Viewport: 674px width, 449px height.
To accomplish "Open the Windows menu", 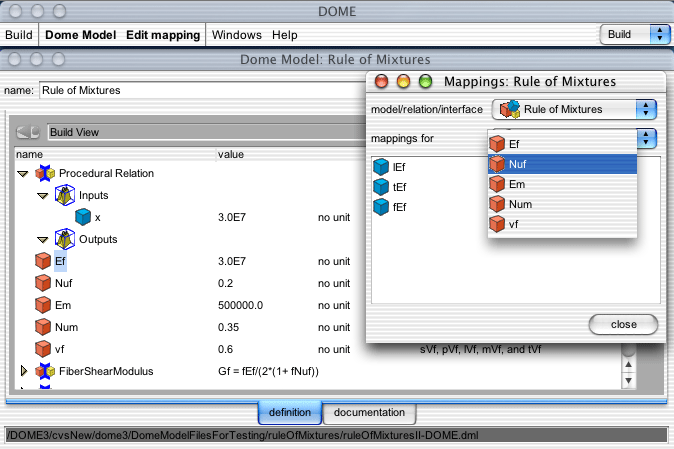I will coord(237,35).
